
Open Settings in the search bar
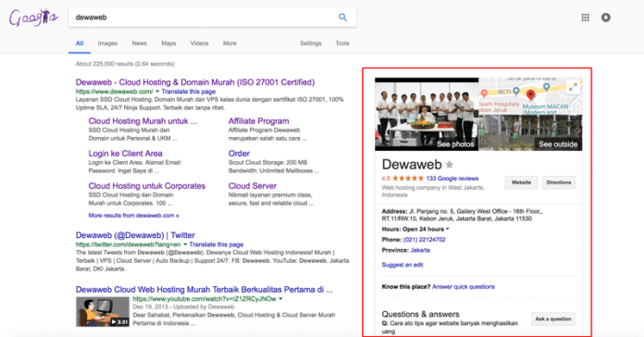click(x=311, y=44)
